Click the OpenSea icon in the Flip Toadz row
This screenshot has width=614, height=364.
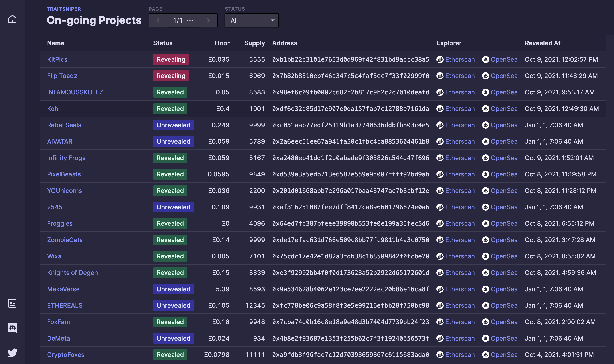(x=485, y=76)
